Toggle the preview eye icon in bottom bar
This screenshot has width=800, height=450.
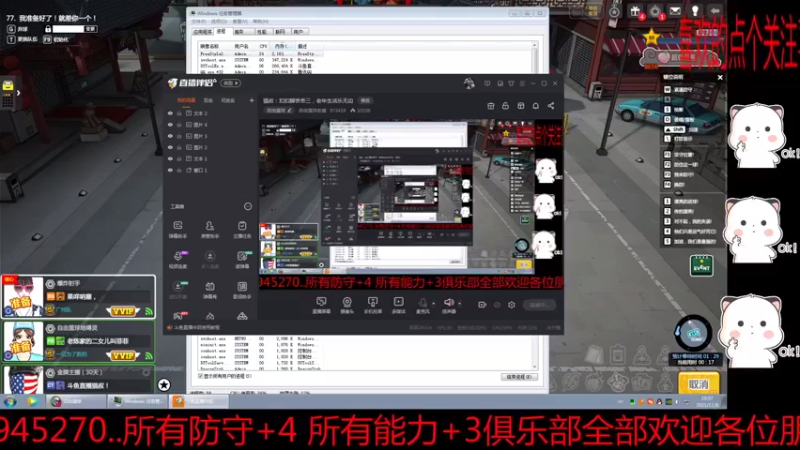click(497, 305)
